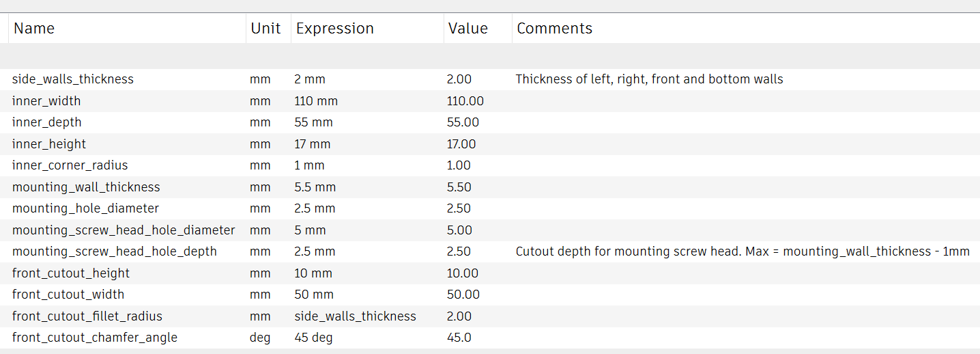Sort by the Name column header

coord(34,29)
